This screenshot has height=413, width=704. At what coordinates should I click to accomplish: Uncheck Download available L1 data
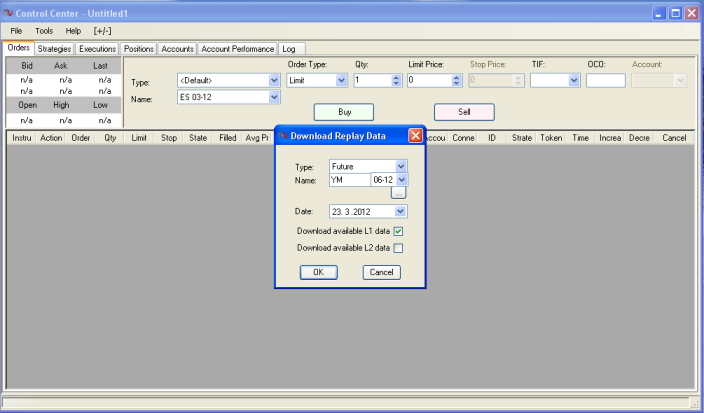coord(398,231)
